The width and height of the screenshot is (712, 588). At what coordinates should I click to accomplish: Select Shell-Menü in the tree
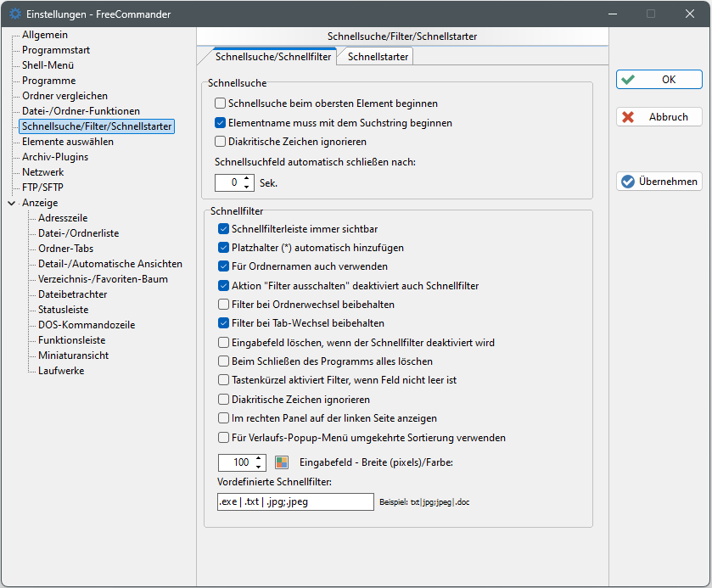(x=48, y=65)
